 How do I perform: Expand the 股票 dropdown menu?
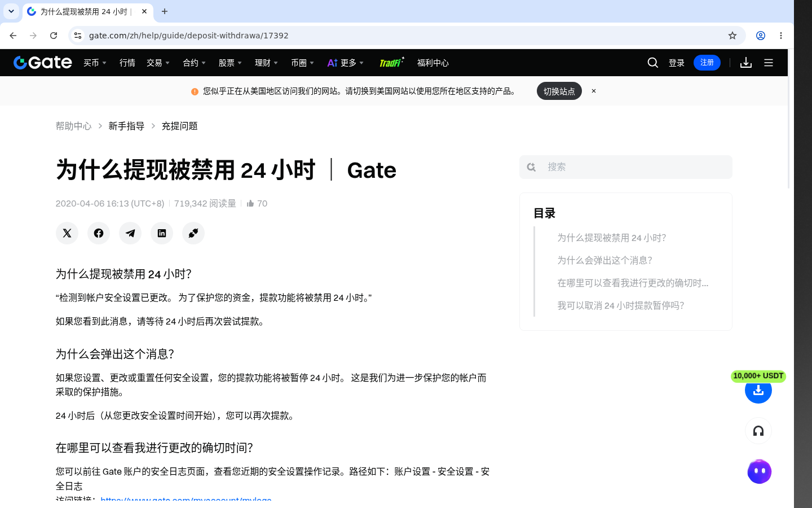[231, 63]
